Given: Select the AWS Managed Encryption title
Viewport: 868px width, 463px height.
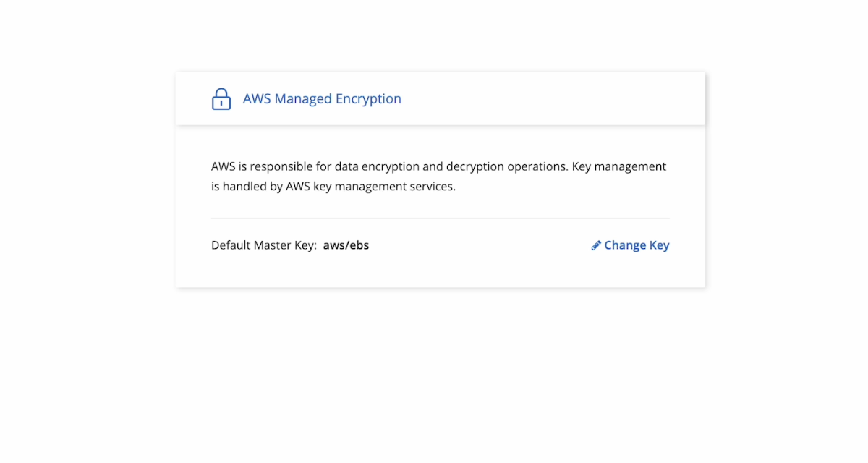Looking at the screenshot, I should point(322,99).
